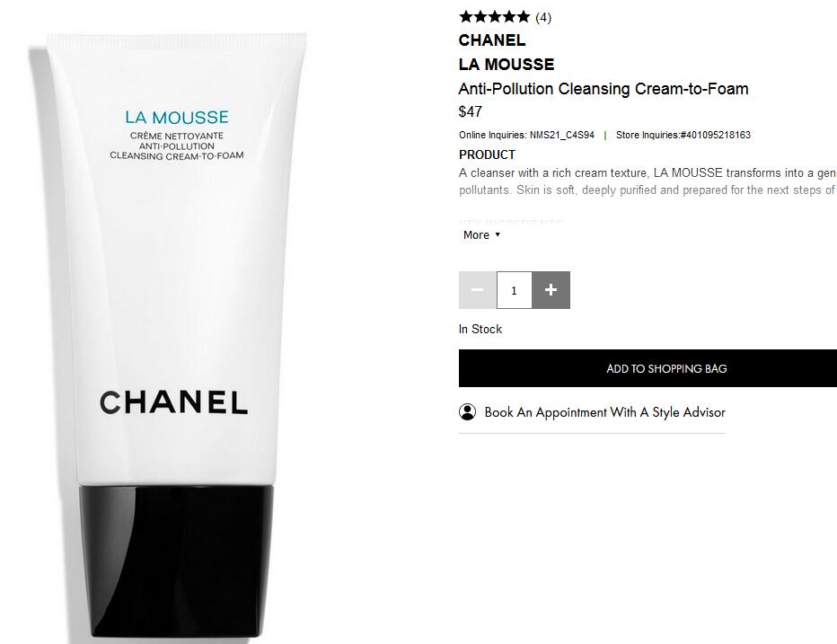
Task: Click the LA MOUSSE product title
Action: click(x=507, y=65)
